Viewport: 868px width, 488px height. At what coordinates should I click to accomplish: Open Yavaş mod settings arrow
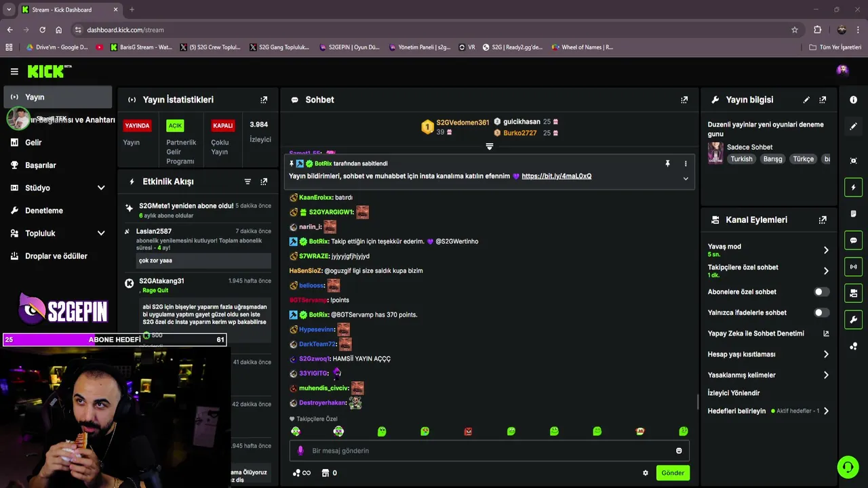coord(826,250)
